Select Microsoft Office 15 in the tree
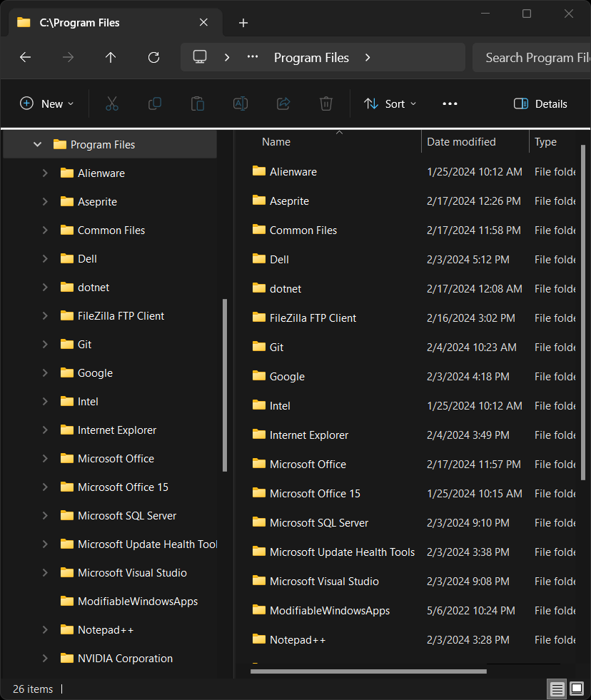This screenshot has height=700, width=591. 123,487
